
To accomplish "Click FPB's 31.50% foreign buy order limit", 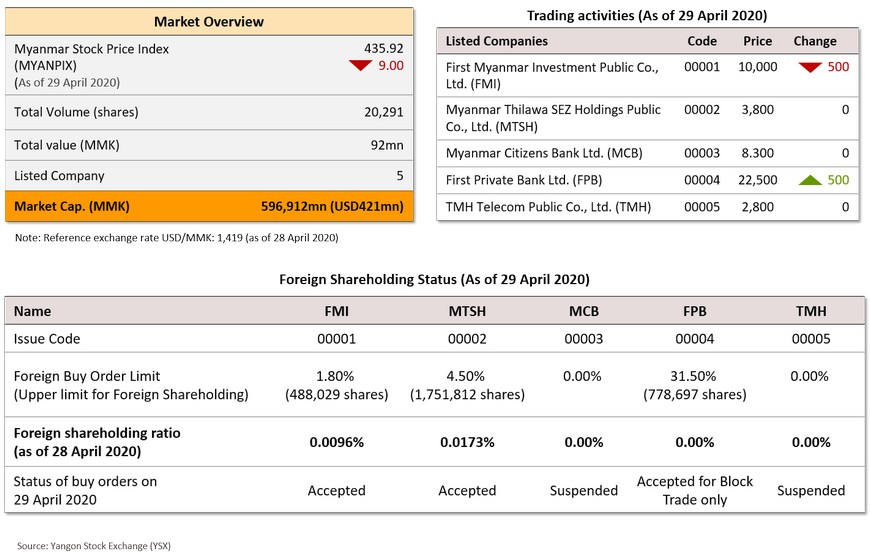I will (x=694, y=376).
